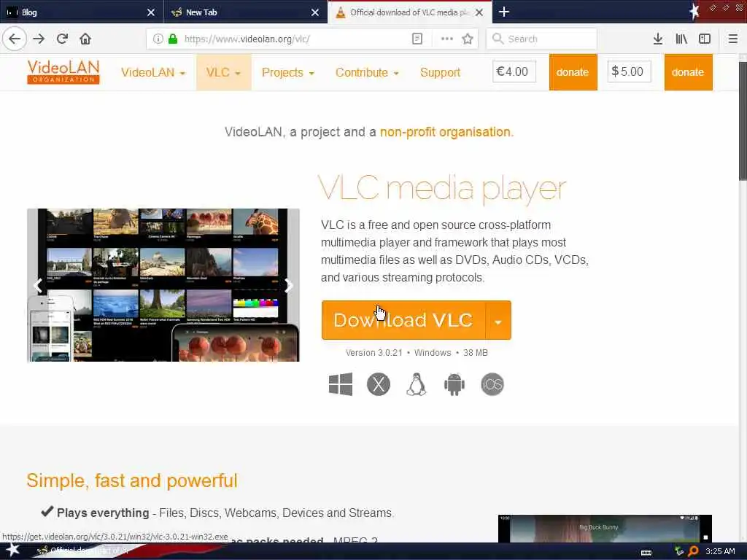This screenshot has width=747, height=560.
Task: Select the iOS platform icon
Action: point(492,384)
